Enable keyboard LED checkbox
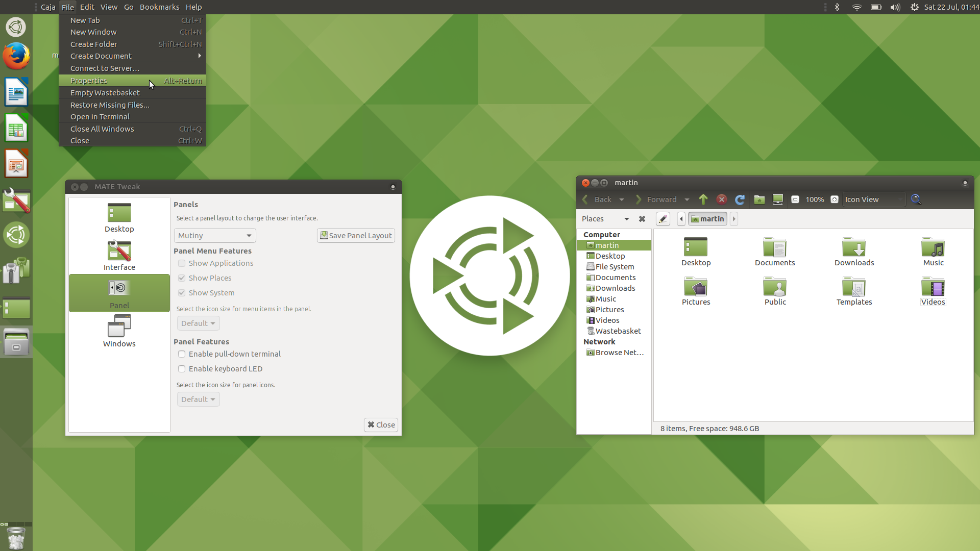980x551 pixels. [182, 369]
